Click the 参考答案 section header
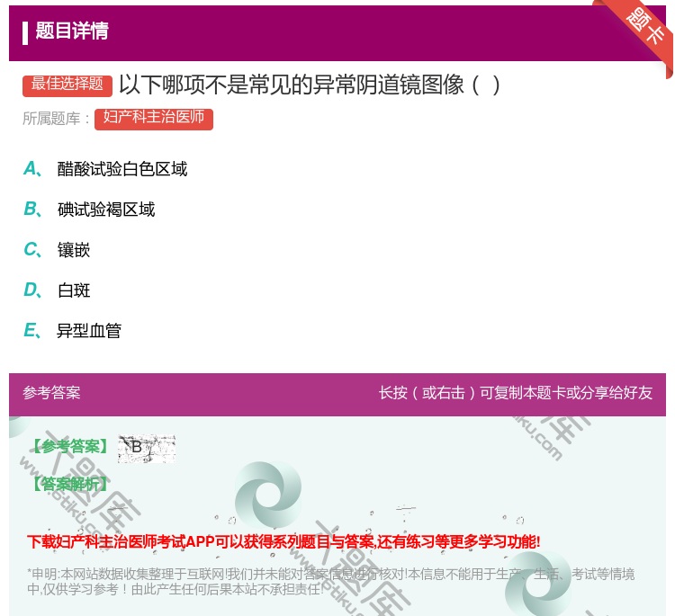 51,392
